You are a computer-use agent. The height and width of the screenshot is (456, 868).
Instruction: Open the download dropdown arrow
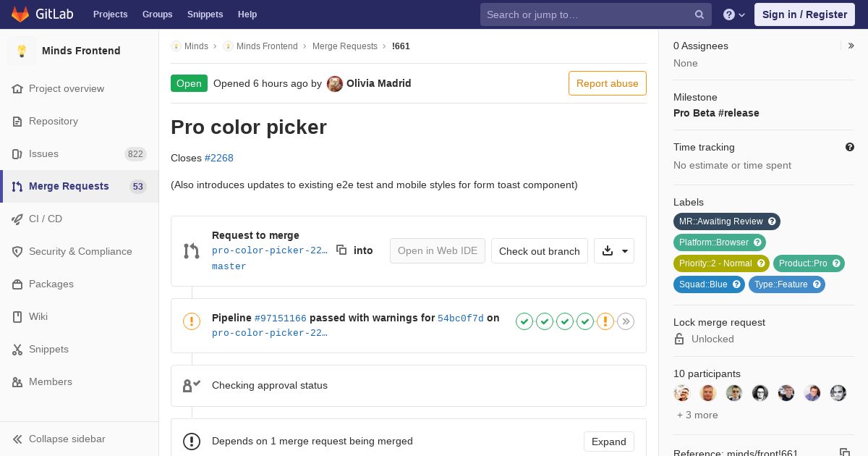coord(624,251)
